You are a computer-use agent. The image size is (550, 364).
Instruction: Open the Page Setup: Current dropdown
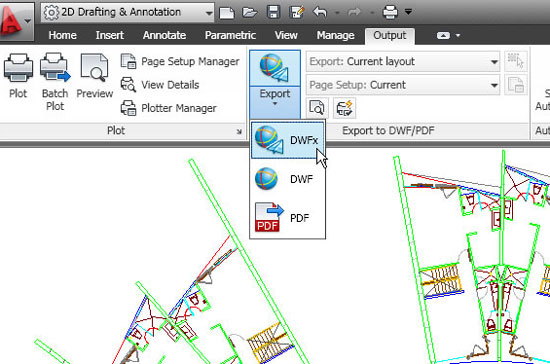[x=403, y=85]
